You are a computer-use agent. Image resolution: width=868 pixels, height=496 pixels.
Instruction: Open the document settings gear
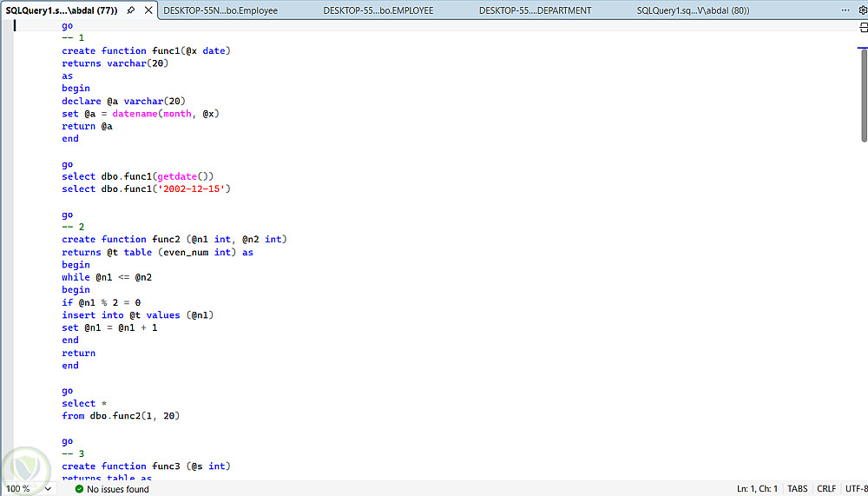pos(863,10)
